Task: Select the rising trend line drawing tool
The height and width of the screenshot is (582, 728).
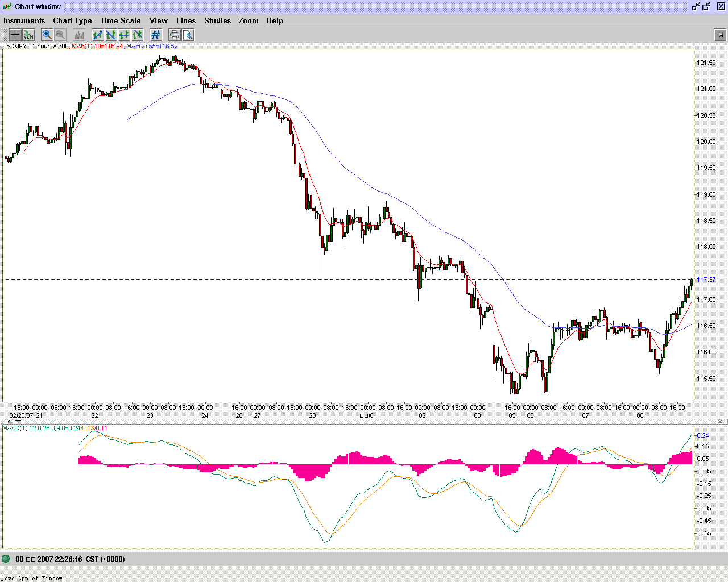Action: click(x=98, y=35)
